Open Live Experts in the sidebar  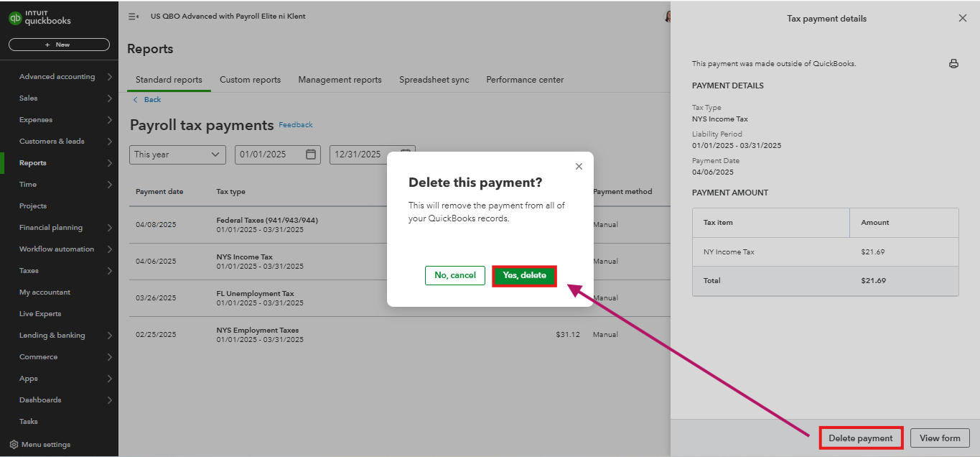[40, 314]
